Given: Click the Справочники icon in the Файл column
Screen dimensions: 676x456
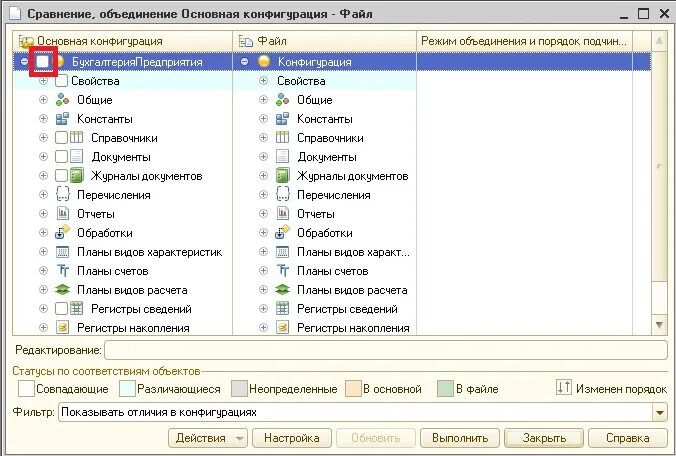Looking at the screenshot, I should tap(282, 138).
